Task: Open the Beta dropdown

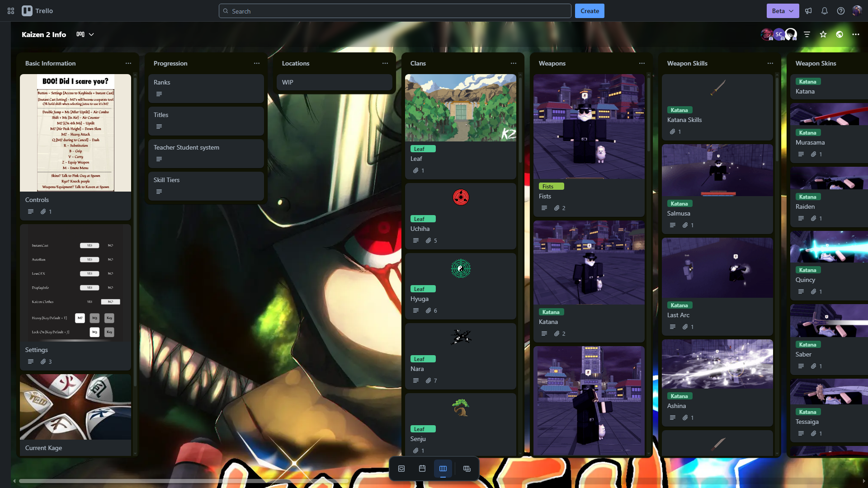Action: point(783,11)
